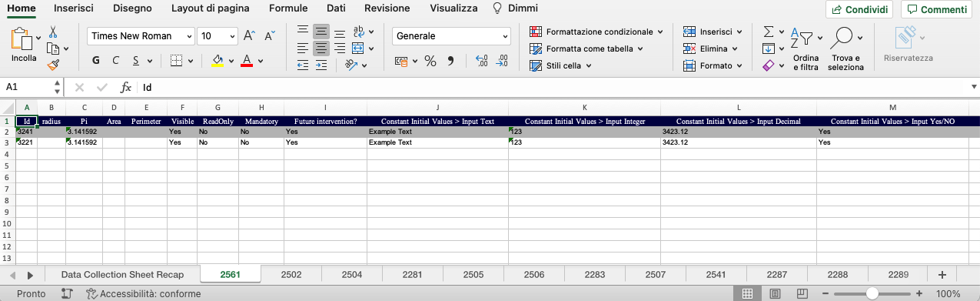980x301 pixels.
Task: Click the Fill down icon
Action: click(768, 48)
